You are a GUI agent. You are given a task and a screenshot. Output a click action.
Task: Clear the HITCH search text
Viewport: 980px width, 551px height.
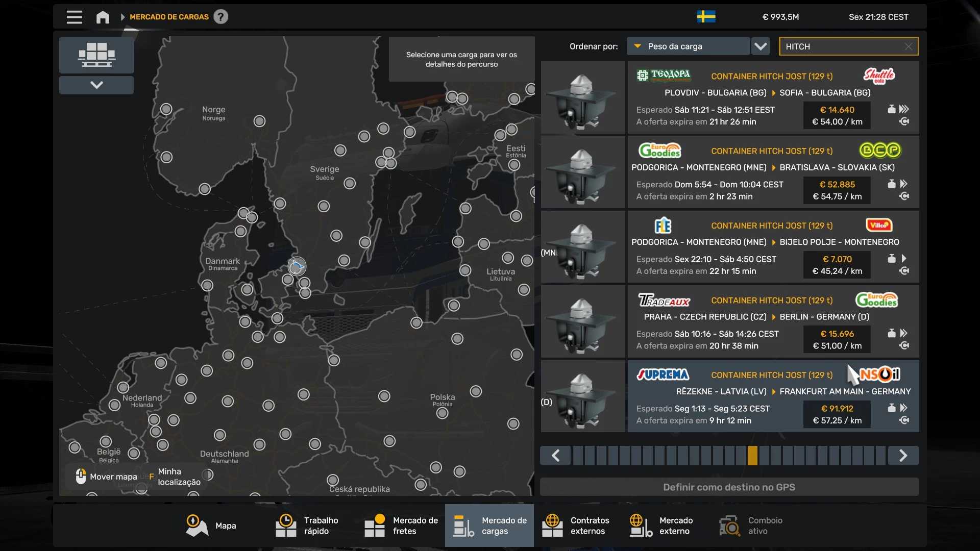(909, 46)
